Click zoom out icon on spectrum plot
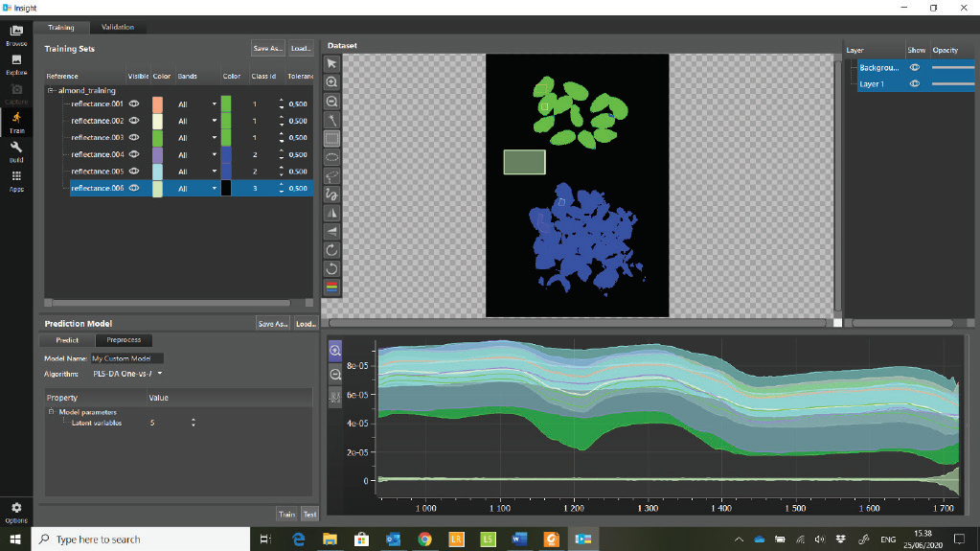 pyautogui.click(x=335, y=374)
